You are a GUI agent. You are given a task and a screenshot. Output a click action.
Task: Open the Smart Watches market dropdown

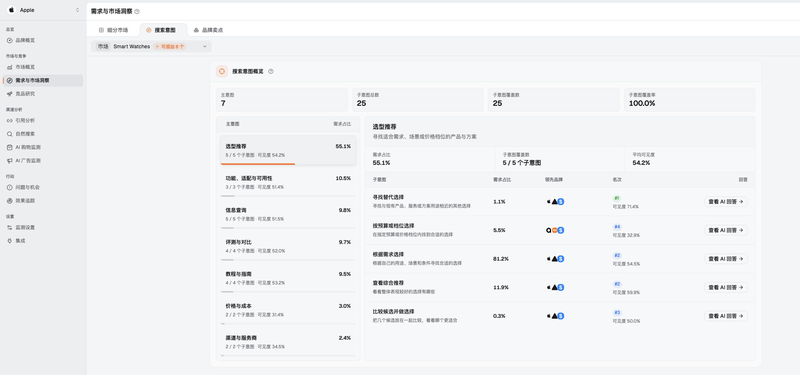151,46
